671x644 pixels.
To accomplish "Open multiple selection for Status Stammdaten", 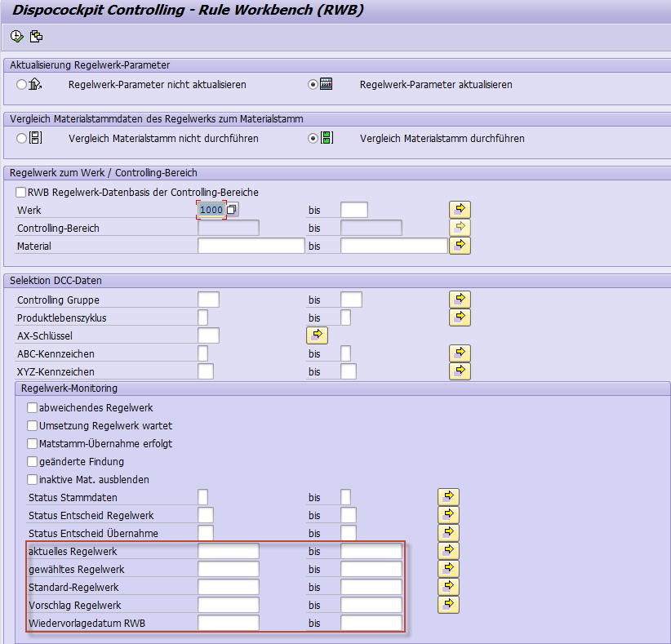I will [448, 497].
